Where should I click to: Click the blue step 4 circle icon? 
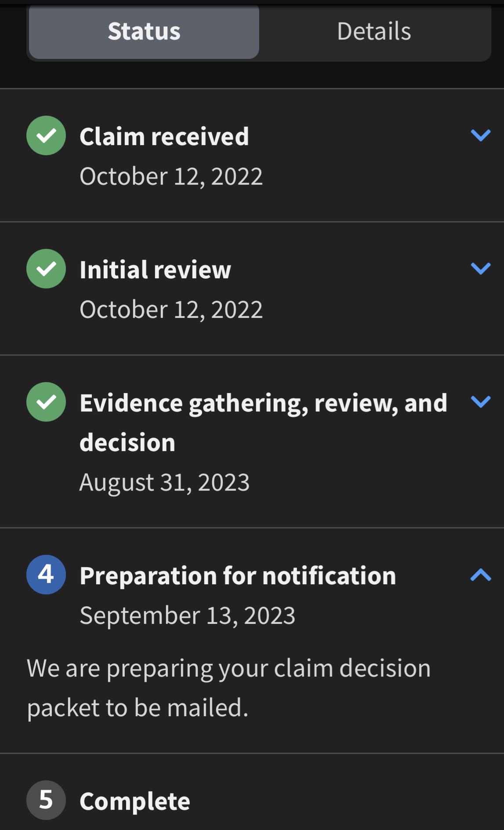click(x=46, y=575)
